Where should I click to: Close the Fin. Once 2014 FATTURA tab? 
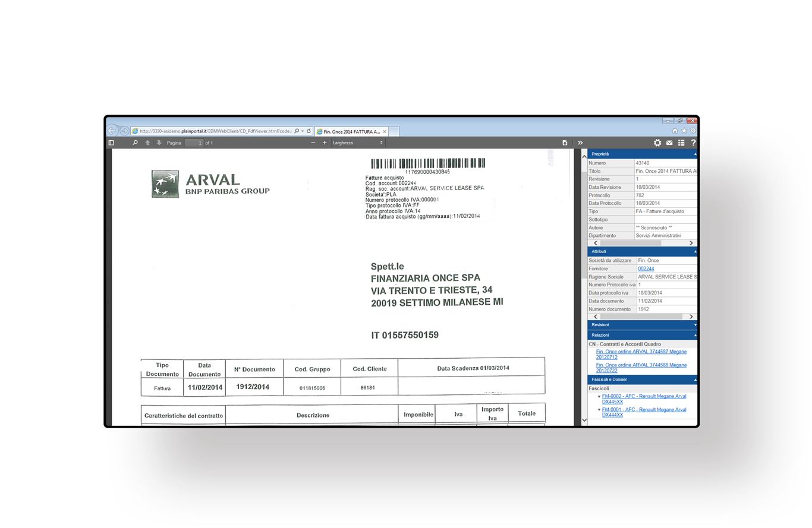385,131
